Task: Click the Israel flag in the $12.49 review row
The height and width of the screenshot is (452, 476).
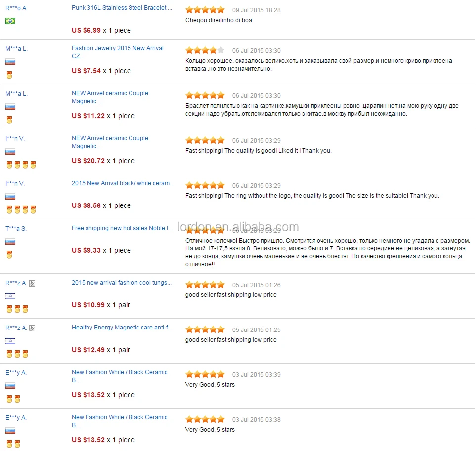Action: click(x=10, y=341)
